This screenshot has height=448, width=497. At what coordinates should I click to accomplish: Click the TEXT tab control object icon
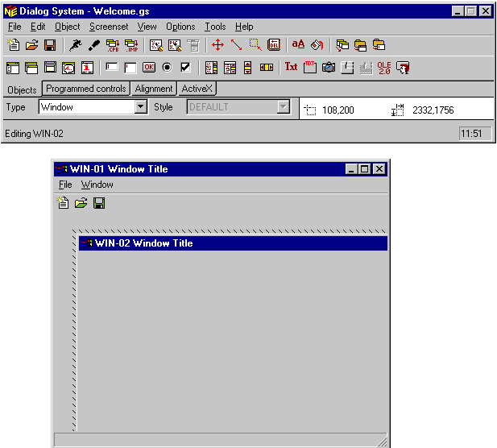pos(309,67)
